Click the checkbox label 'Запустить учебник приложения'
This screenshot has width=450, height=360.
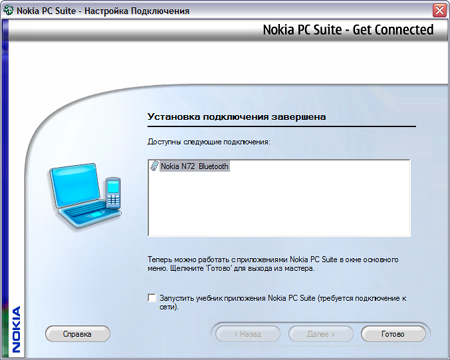click(x=283, y=302)
